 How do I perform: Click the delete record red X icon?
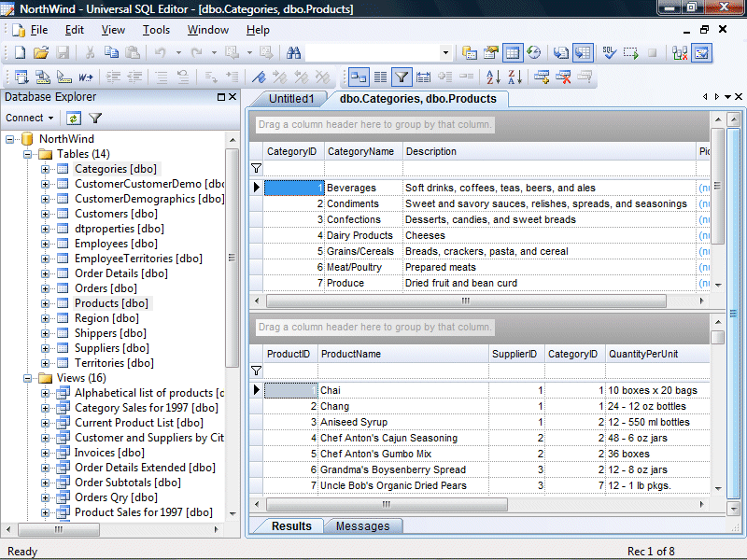[563, 77]
